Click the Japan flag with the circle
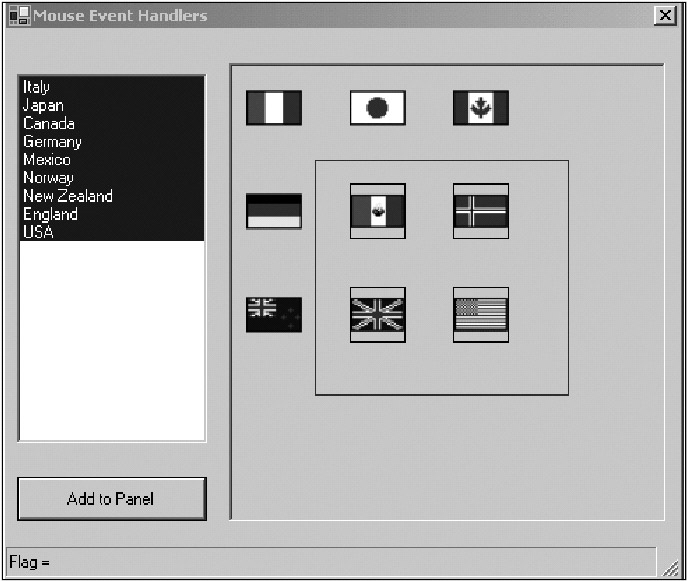Viewport: 687px width, 581px height. coord(377,108)
